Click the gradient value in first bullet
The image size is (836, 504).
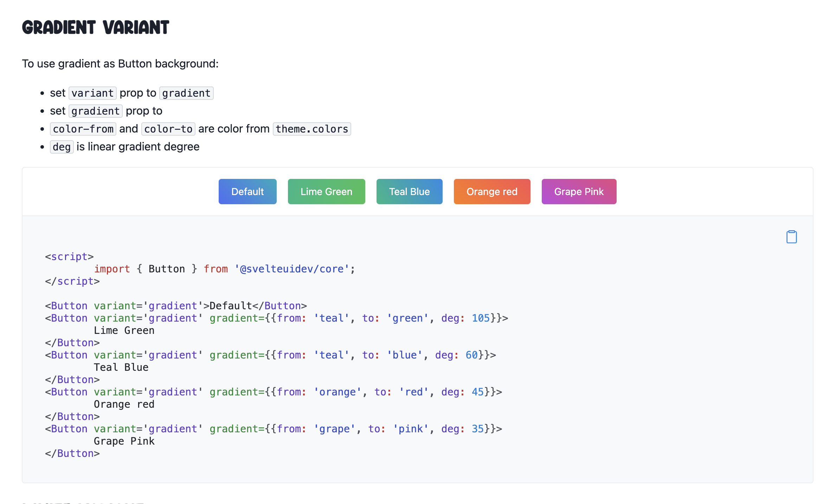186,93
